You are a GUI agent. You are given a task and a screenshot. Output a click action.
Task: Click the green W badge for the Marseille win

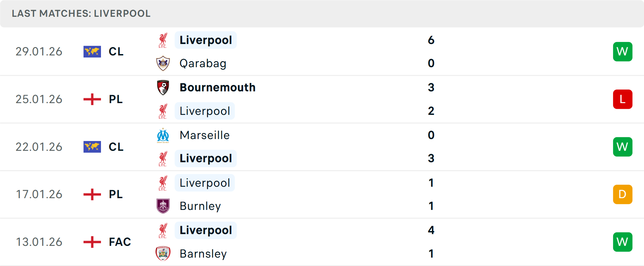point(623,147)
